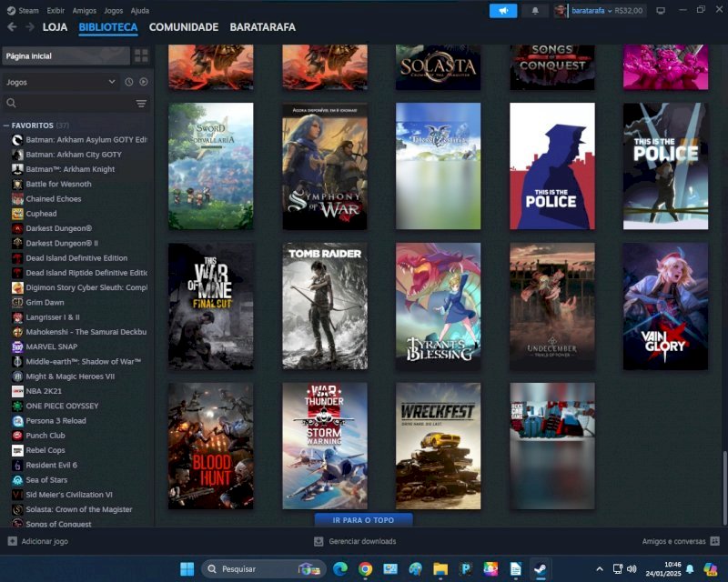Click the baratarafa avatar picture
The height and width of the screenshot is (582, 728).
561,10
